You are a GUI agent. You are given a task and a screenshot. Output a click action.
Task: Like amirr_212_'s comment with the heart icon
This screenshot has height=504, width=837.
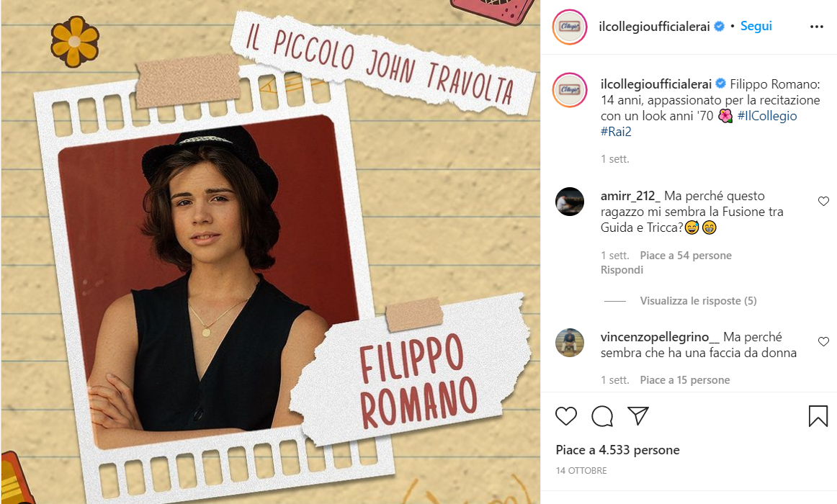[823, 201]
